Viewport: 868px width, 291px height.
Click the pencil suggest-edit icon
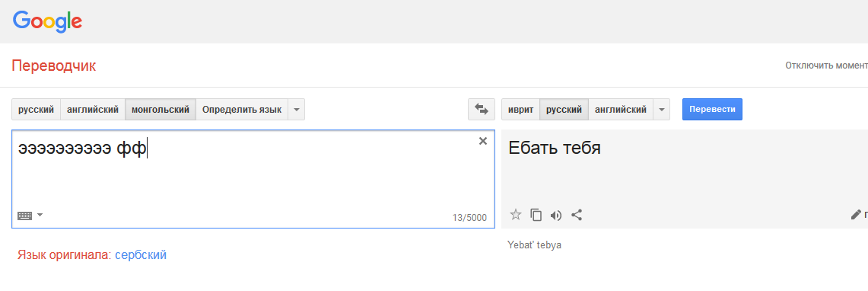[855, 215]
